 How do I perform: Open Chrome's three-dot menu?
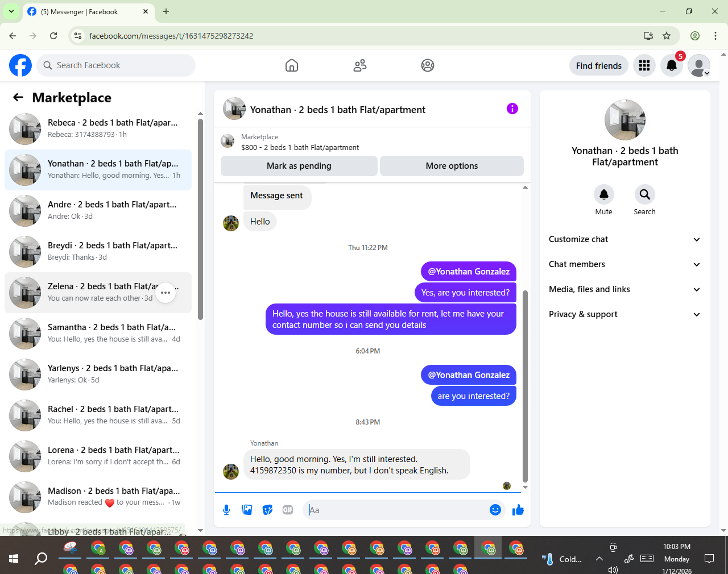tap(715, 36)
